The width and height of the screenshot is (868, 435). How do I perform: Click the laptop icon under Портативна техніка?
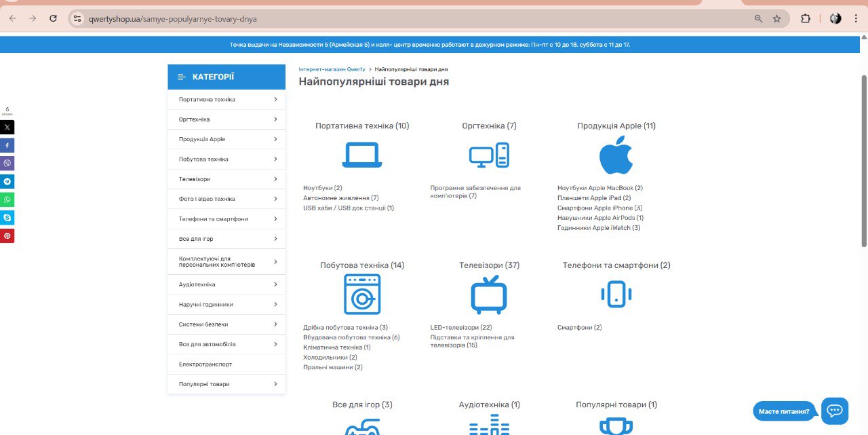point(362,155)
